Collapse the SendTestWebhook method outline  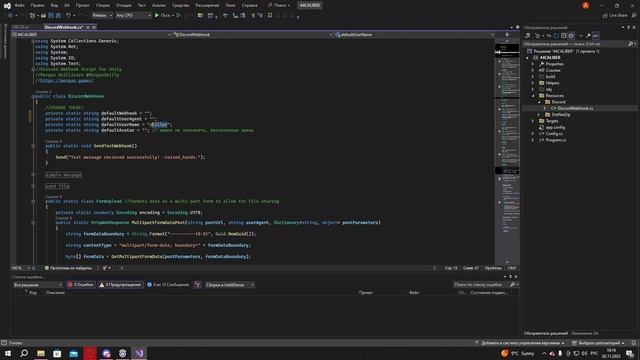33,146
